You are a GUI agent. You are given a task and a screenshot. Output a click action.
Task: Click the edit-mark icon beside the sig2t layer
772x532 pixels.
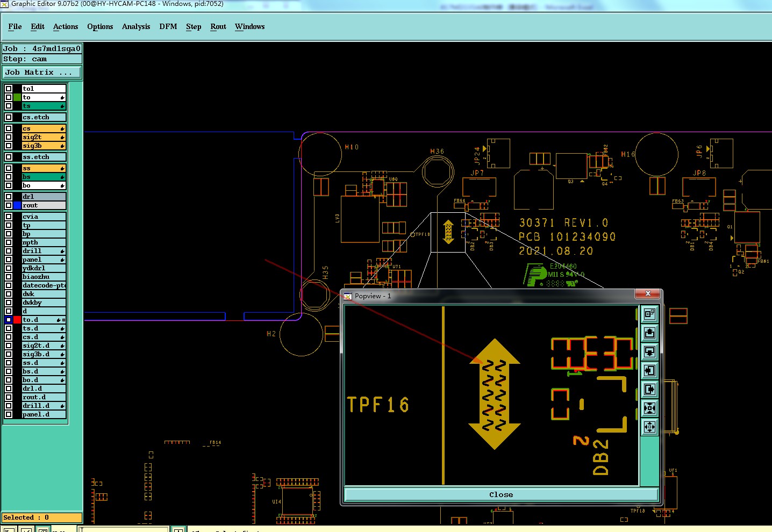tap(62, 137)
